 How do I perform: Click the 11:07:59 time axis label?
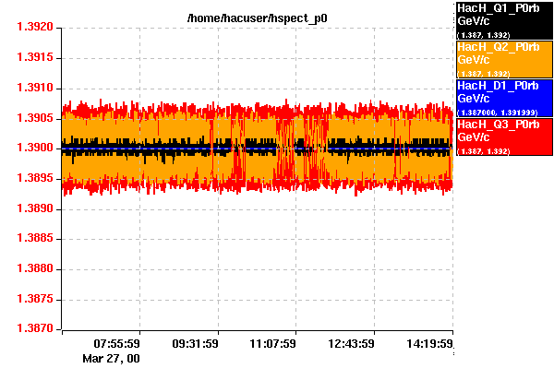coord(273,344)
